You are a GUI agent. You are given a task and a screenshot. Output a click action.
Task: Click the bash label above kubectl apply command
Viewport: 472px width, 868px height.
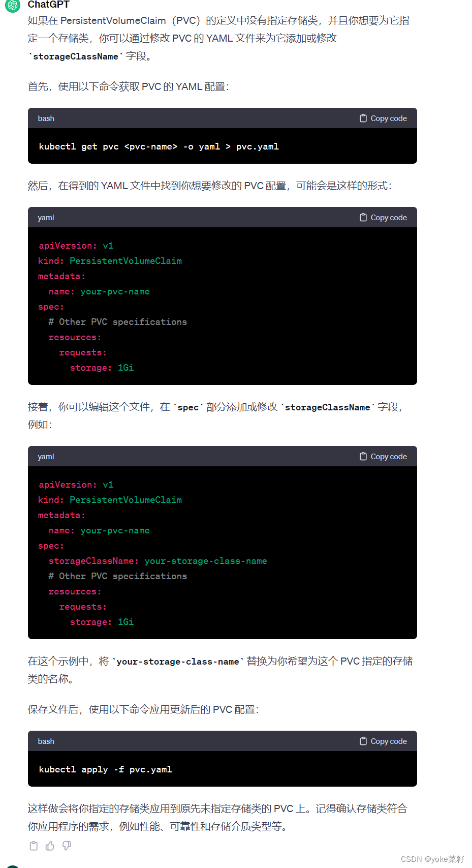(46, 741)
